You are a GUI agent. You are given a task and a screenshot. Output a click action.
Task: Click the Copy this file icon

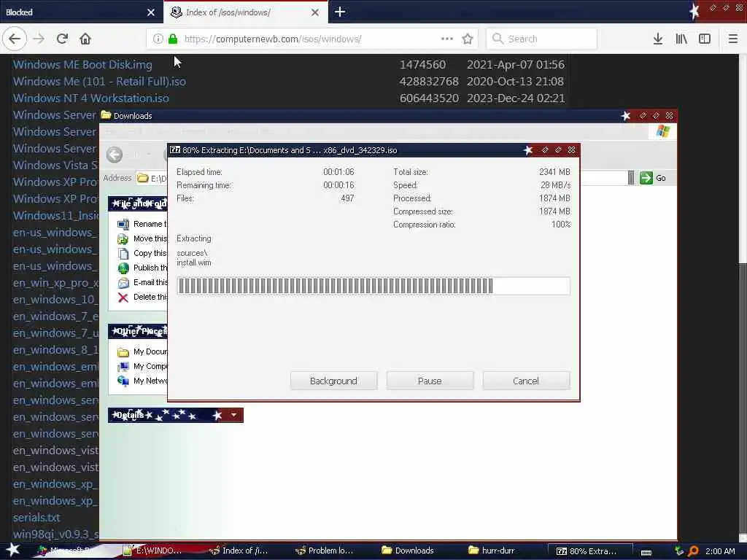point(123,253)
